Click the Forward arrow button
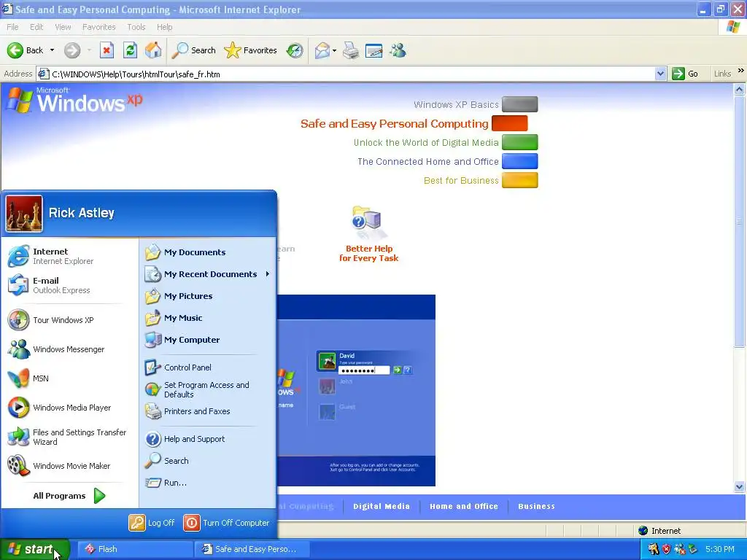This screenshot has width=747, height=560. click(72, 50)
